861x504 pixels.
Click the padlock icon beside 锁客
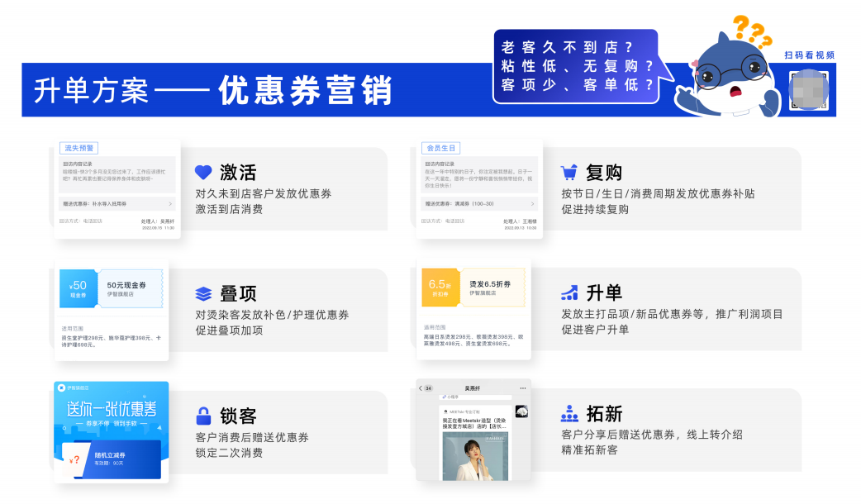(203, 416)
